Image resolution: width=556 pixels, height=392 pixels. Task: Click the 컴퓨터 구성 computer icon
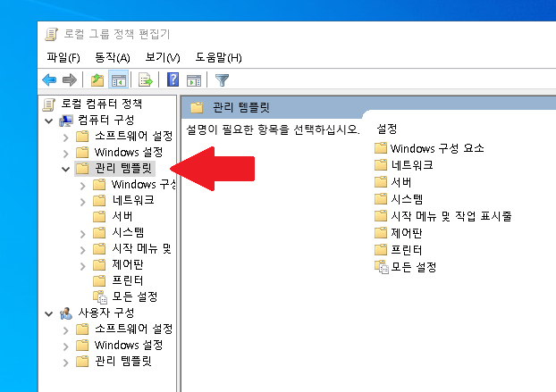point(66,121)
